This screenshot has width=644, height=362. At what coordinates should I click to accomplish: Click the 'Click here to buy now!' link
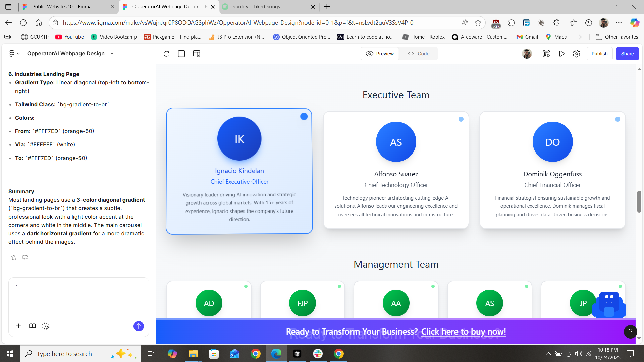pyautogui.click(x=463, y=332)
